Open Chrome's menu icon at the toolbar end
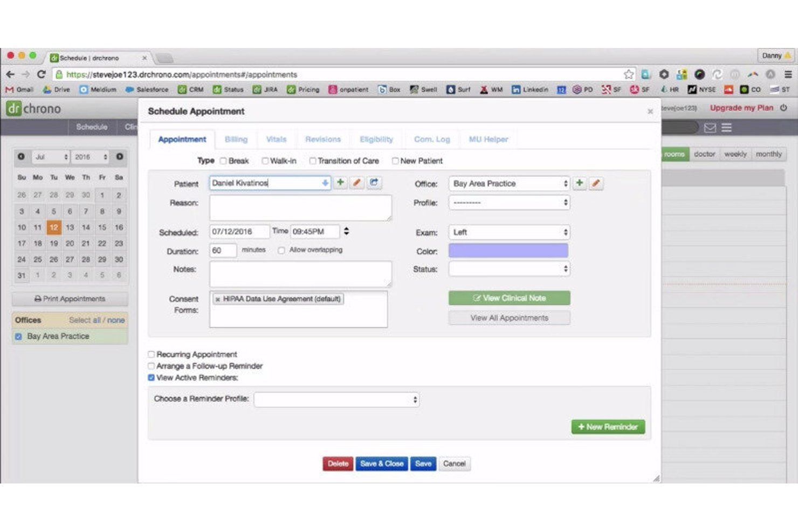This screenshot has width=798, height=532. tap(788, 74)
